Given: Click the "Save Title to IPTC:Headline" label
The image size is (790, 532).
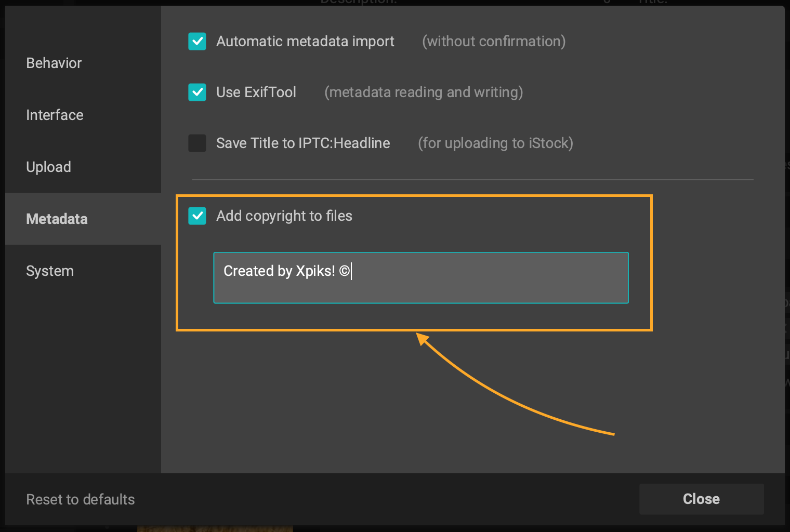Looking at the screenshot, I should [303, 143].
